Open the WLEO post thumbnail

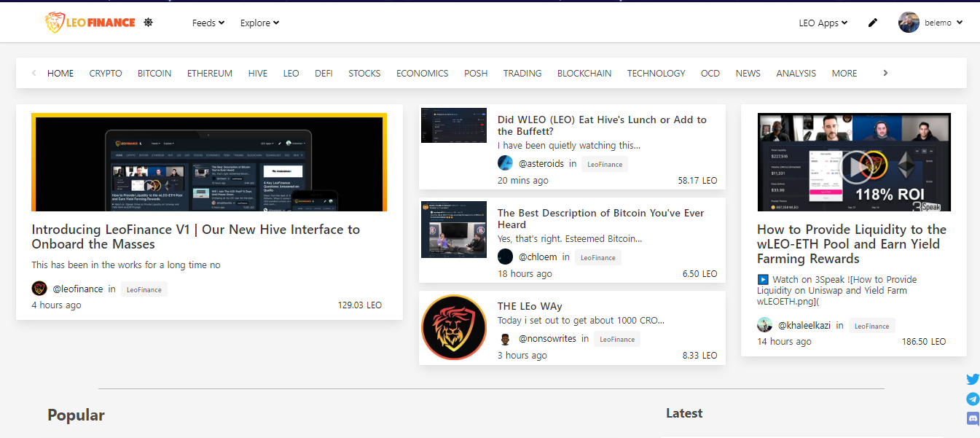(454, 125)
